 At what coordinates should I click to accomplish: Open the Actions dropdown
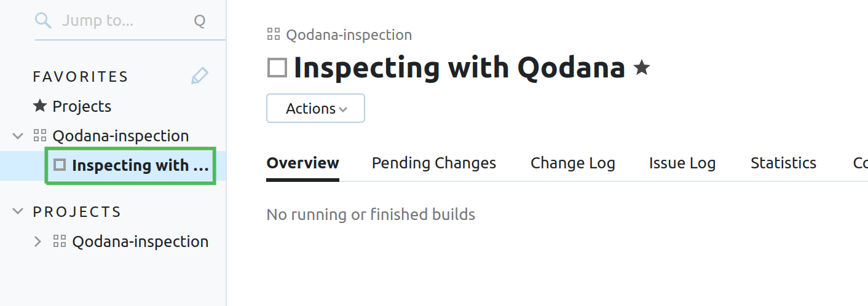[x=315, y=108]
